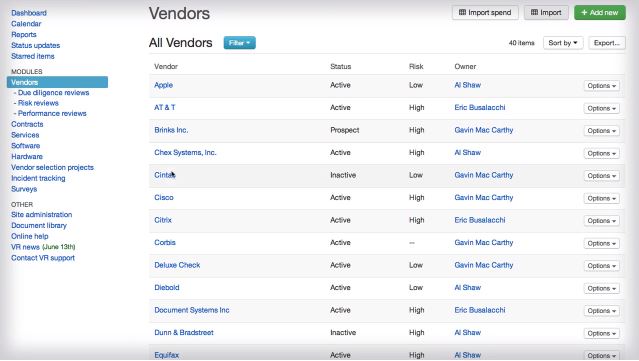Viewport: 639px width, 361px height.
Task: Open Starred items in sidebar
Action: coord(33,56)
